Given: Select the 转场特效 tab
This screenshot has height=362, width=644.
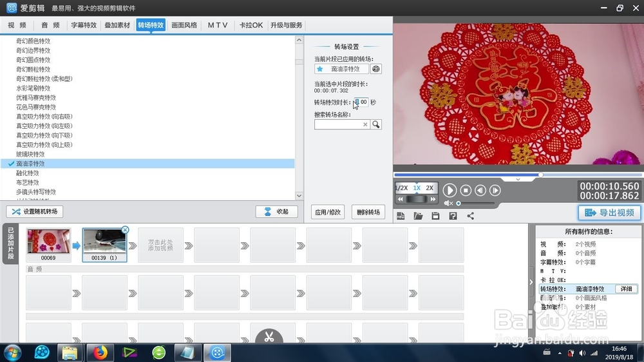Looking at the screenshot, I should [151, 25].
